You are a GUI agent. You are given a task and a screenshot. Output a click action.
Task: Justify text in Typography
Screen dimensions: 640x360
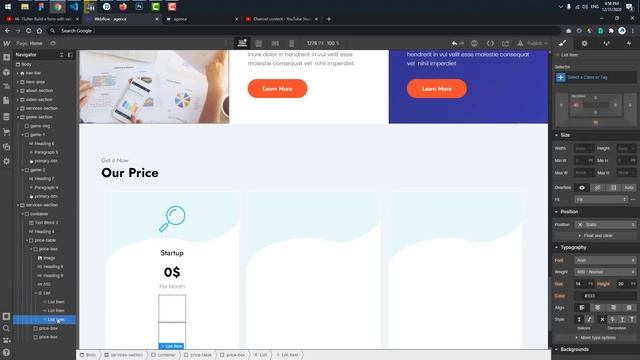(629, 308)
